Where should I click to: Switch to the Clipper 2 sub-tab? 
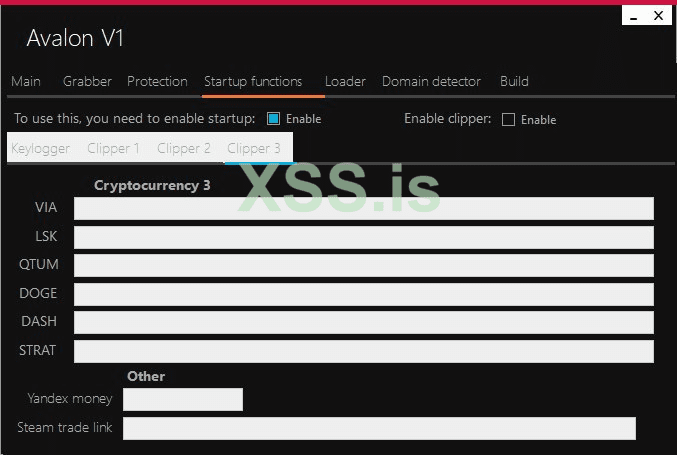(183, 149)
